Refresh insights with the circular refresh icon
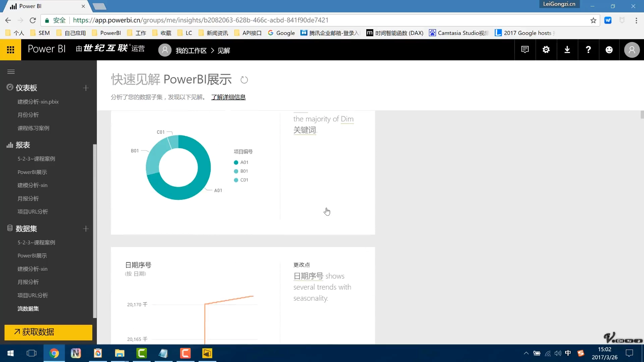This screenshot has height=362, width=644. click(244, 80)
